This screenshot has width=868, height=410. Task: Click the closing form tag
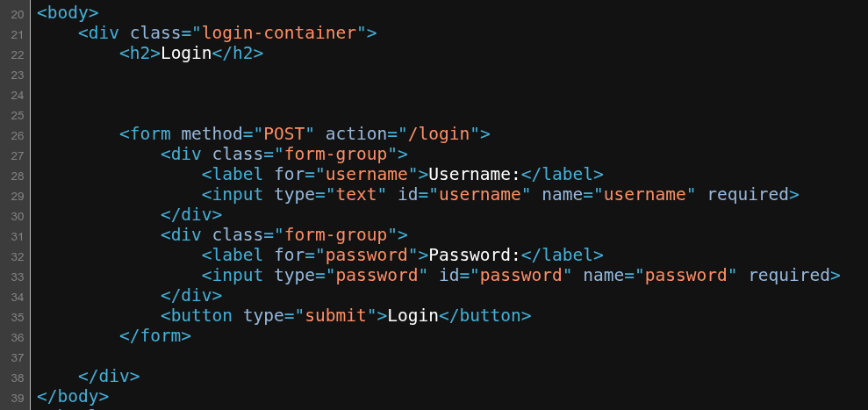pos(155,336)
